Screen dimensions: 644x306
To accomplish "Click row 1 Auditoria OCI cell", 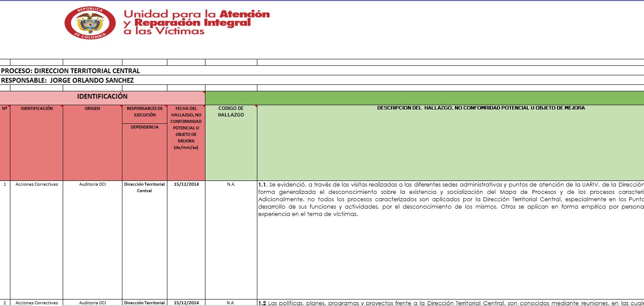I will [x=93, y=240].
